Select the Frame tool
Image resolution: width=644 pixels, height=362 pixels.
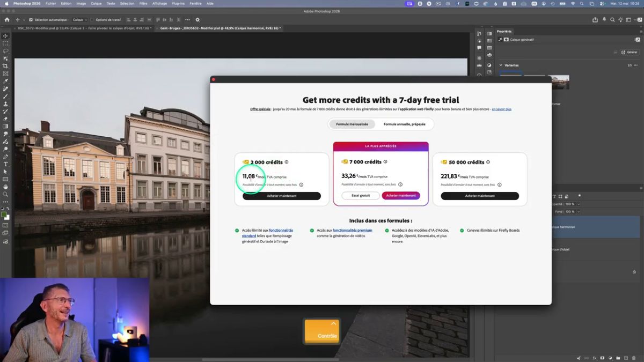5,73
